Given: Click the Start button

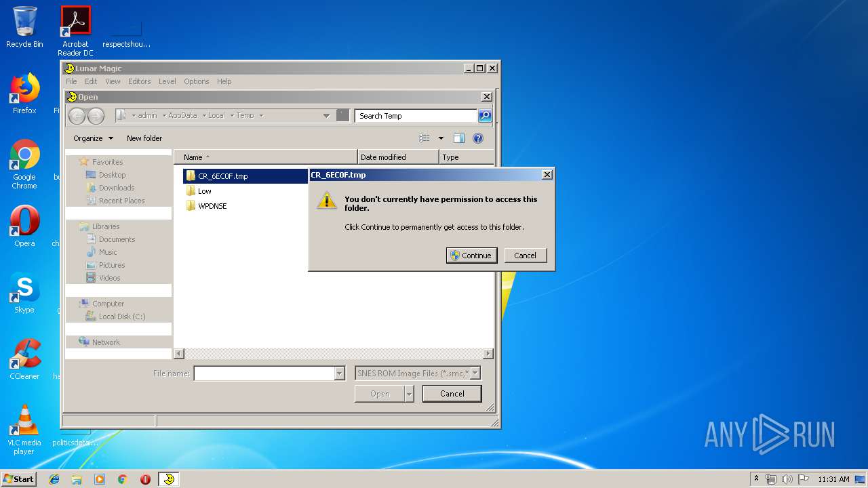Looking at the screenshot, I should pos(18,479).
